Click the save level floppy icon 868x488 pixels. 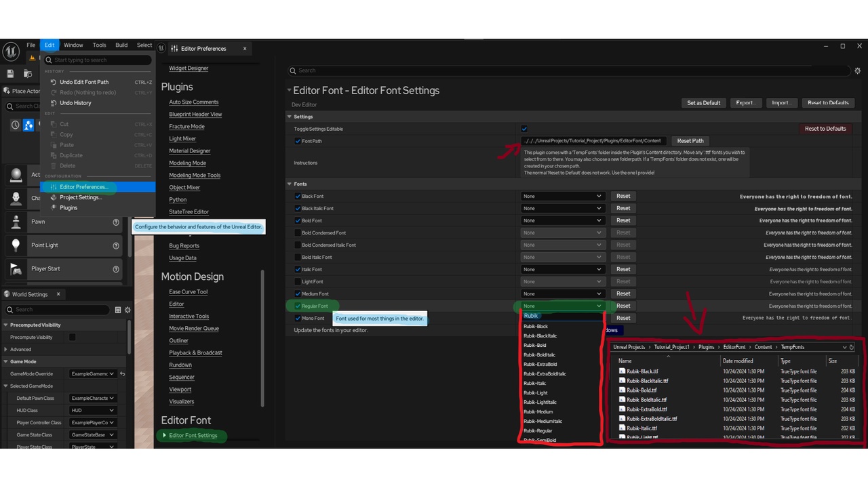click(x=10, y=73)
